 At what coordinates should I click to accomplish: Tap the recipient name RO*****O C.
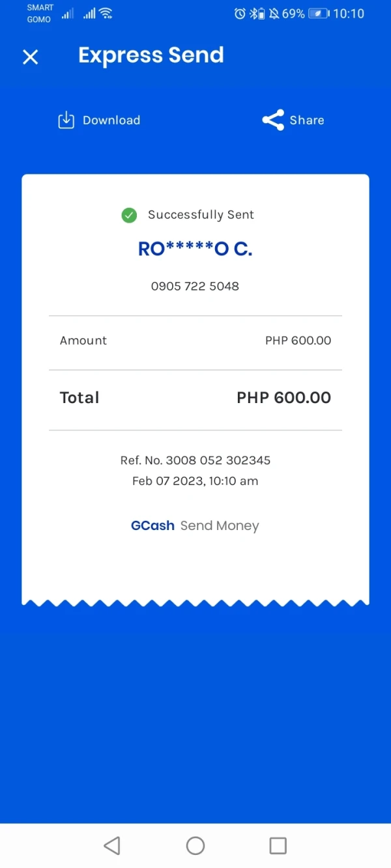195,249
